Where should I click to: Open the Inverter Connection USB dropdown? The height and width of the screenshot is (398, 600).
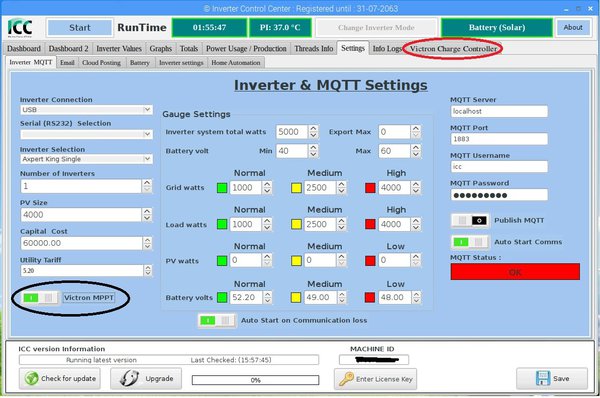[86, 110]
